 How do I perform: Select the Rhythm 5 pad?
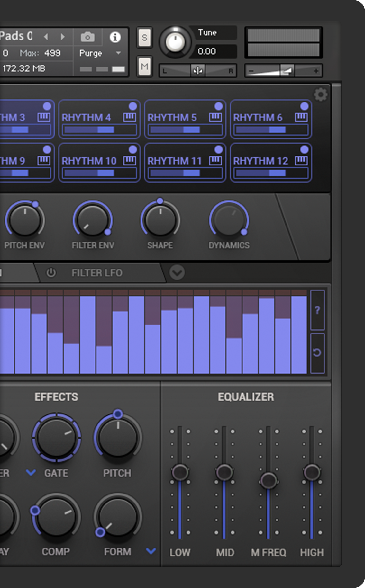click(185, 119)
